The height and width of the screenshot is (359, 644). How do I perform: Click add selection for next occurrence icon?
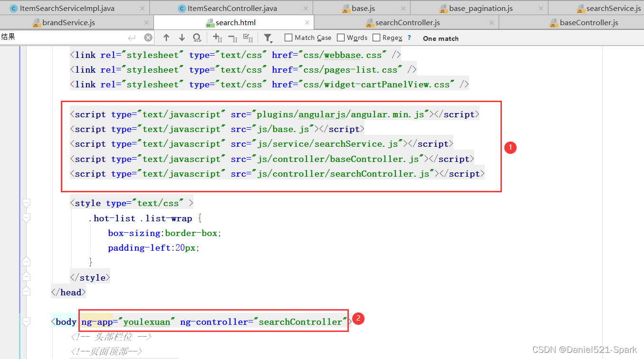click(217, 38)
